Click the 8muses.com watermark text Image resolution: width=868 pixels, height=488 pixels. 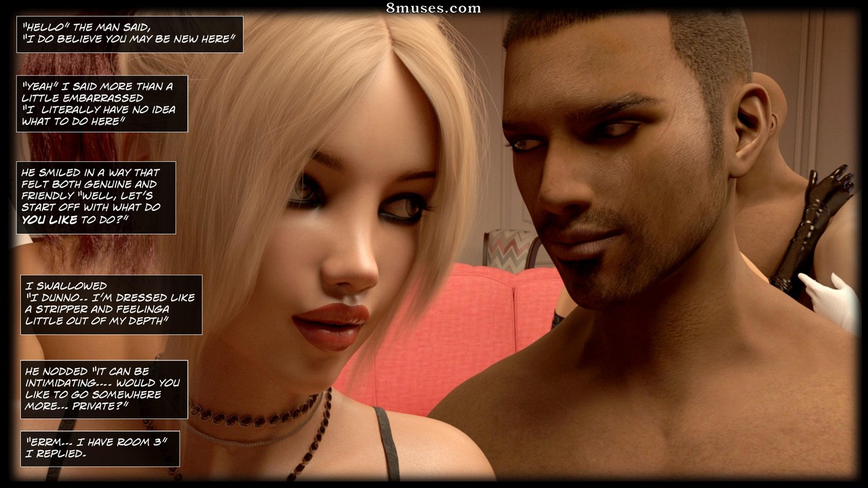(x=433, y=8)
